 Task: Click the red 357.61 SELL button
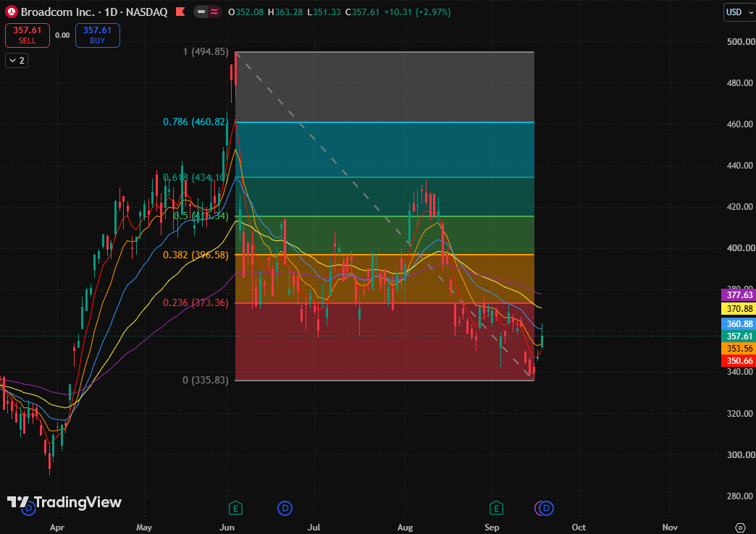[28, 35]
